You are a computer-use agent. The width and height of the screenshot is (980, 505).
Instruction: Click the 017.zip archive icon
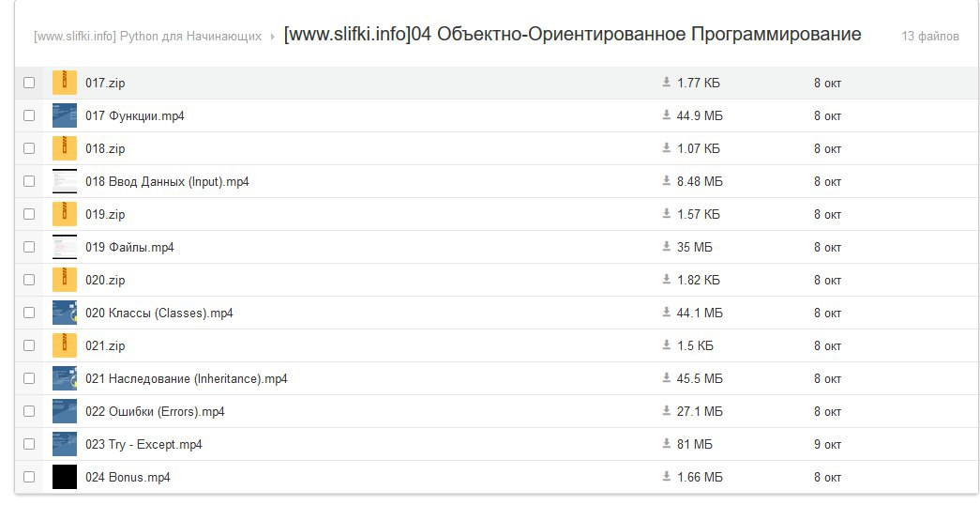(x=65, y=83)
